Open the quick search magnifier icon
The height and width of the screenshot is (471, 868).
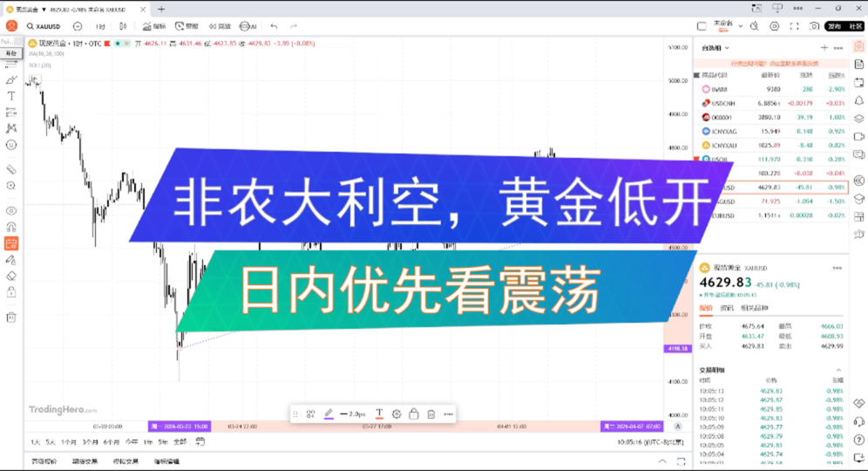(754, 26)
